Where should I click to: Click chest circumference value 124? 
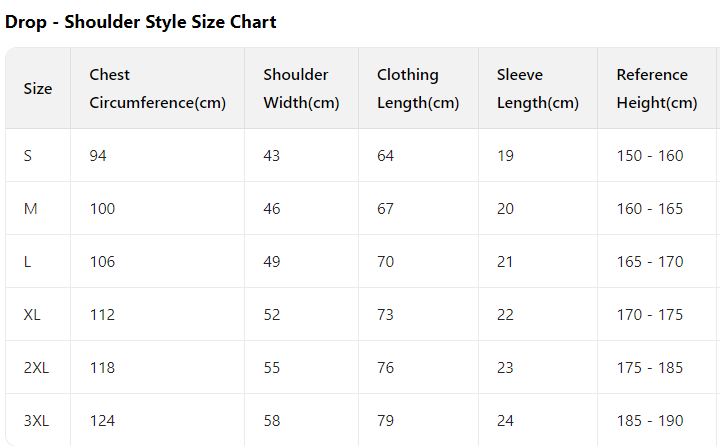pos(102,421)
